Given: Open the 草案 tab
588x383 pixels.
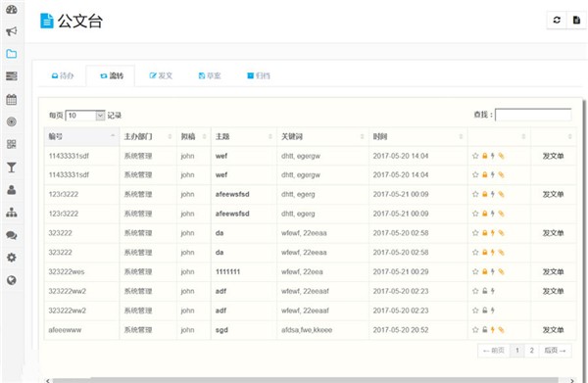Looking at the screenshot, I should (x=210, y=75).
